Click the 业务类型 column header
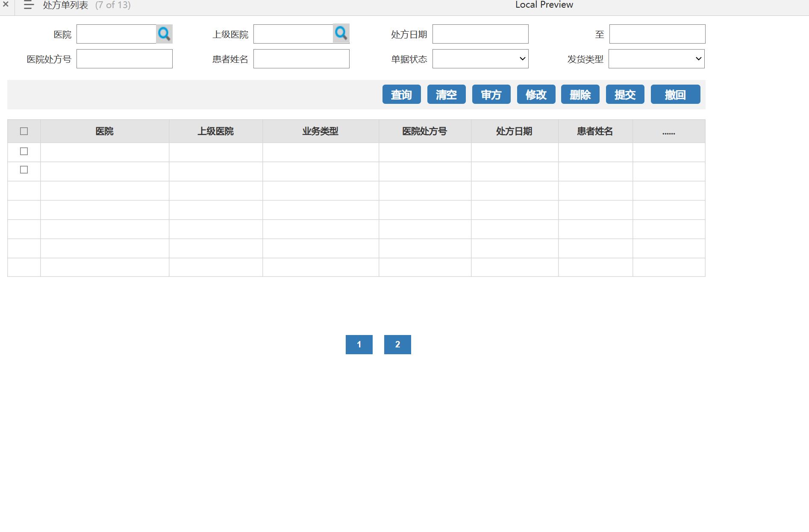 click(321, 131)
